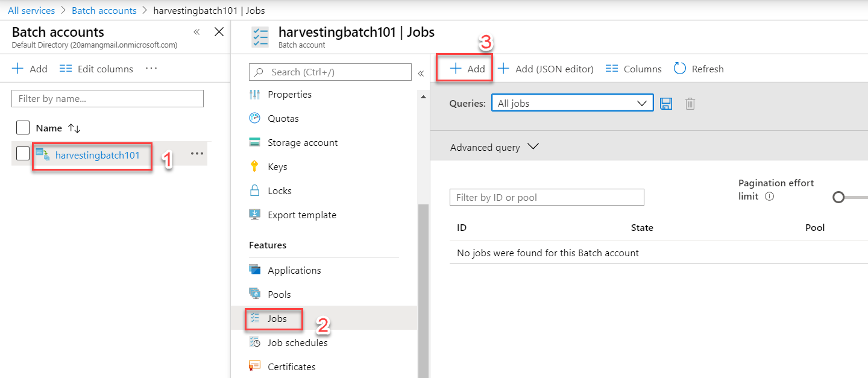The image size is (868, 378).
Task: Open the Columns chooser for jobs
Action: click(633, 69)
